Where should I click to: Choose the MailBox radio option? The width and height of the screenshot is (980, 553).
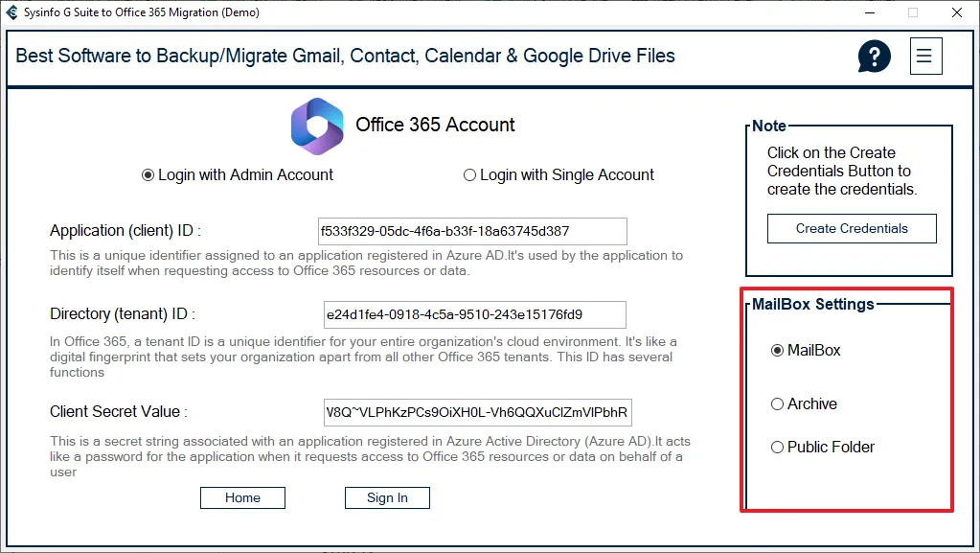point(806,351)
